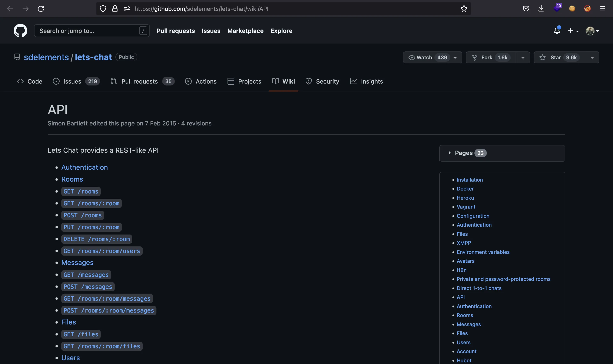Image resolution: width=613 pixels, height=364 pixels.
Task: Select the Wiki tab
Action: tap(283, 81)
